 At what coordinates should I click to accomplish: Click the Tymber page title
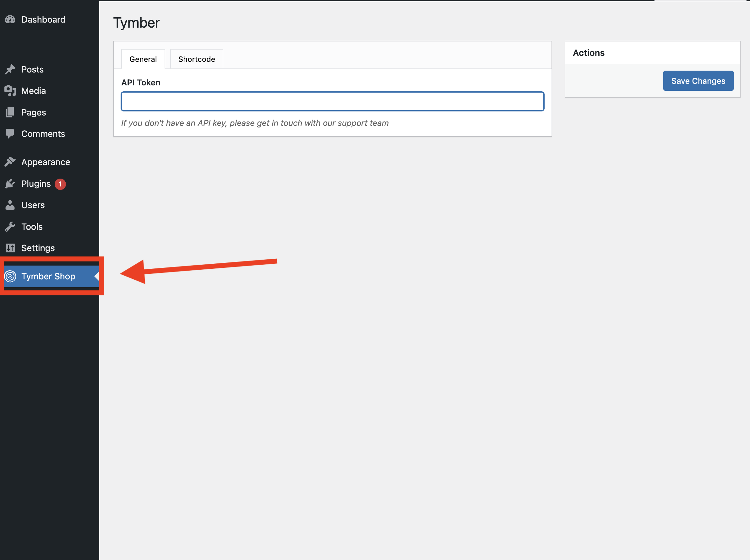coord(136,23)
